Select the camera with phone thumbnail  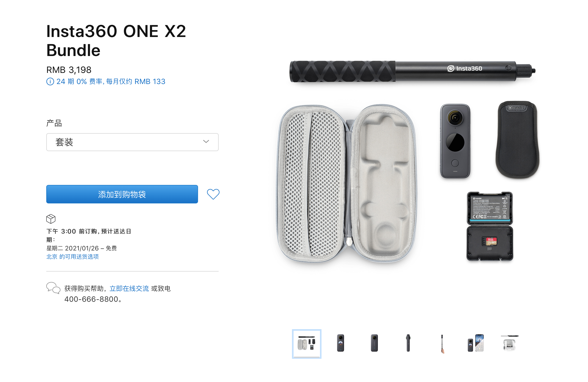pos(476,343)
